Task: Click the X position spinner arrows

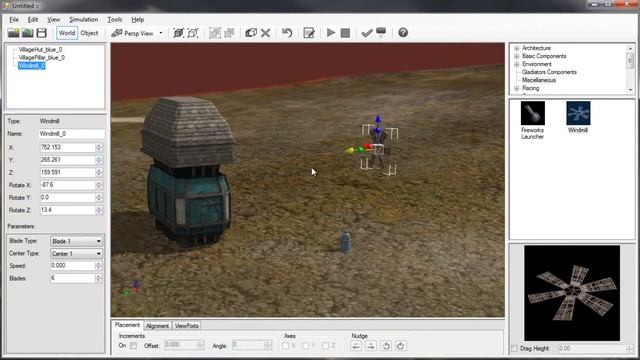Action: pos(99,148)
